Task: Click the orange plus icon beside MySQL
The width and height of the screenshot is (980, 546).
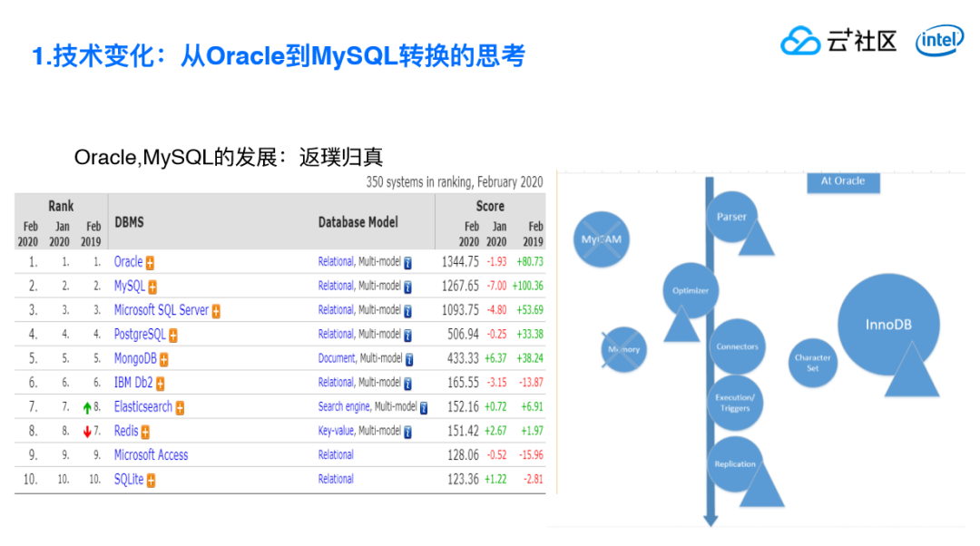Action: pos(152,288)
